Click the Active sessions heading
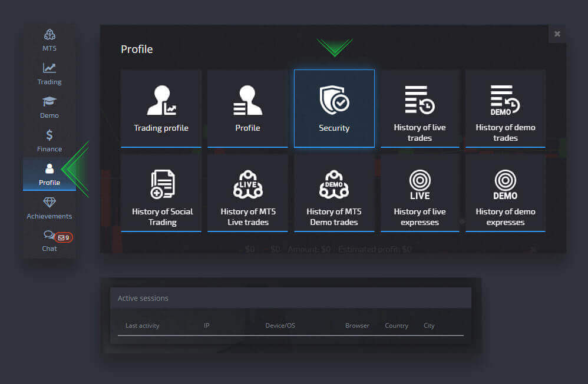This screenshot has height=384, width=588. pyautogui.click(x=143, y=298)
